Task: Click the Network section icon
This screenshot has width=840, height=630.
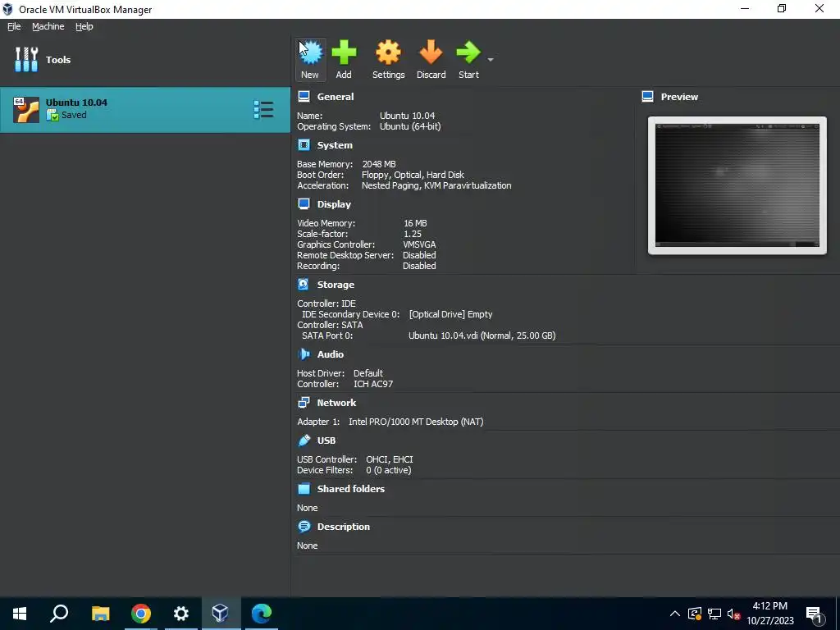Action: (x=304, y=402)
